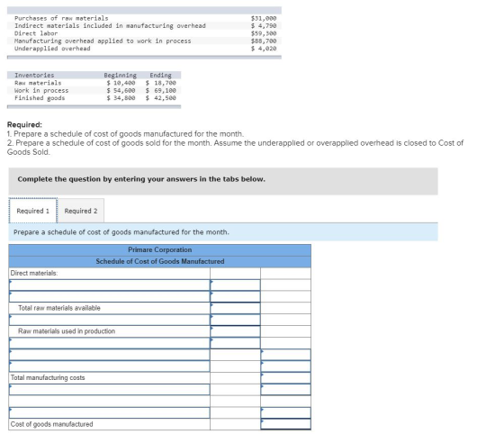Open first dropdown row under Direct materials
The height and width of the screenshot is (434, 504).
110,285
